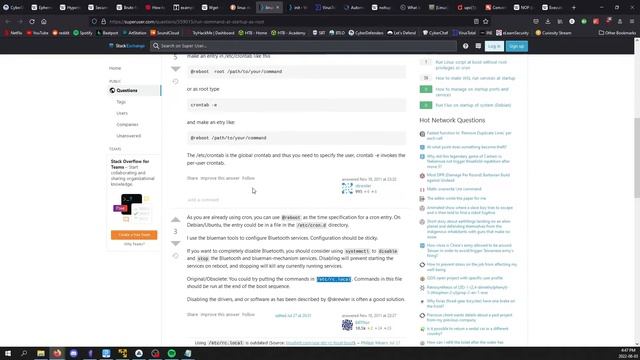Click Follow under the rc.local answer
This screenshot has height=360, width=640.
[248, 315]
